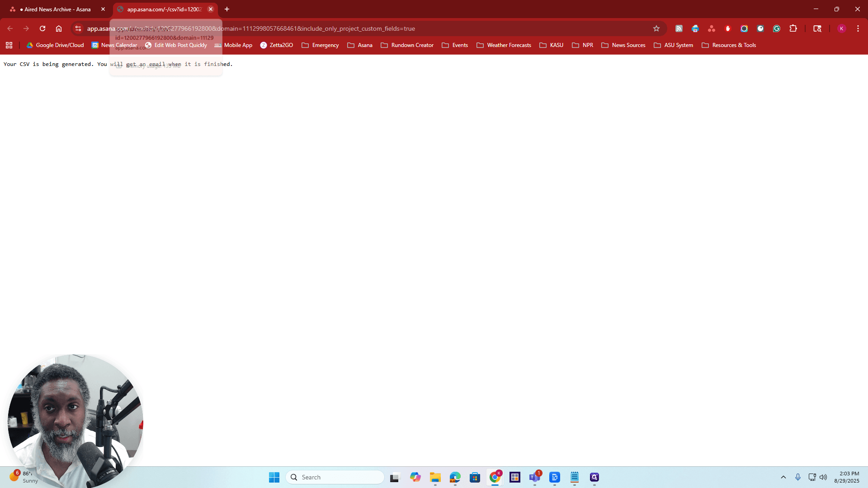This screenshot has height=488, width=868.
Task: Open the RSS feed extension icon
Action: pos(679,28)
